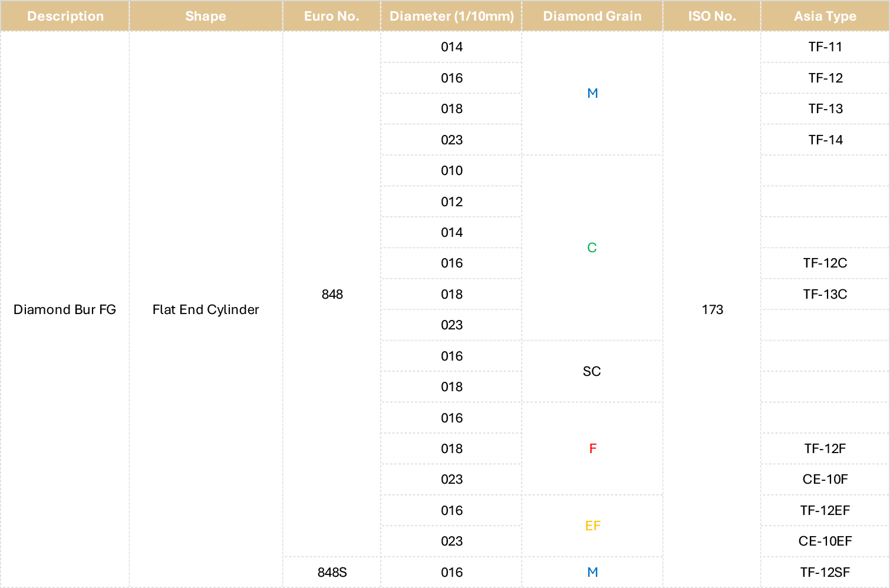Click the TF-14 cell
The width and height of the screenshot is (890, 588).
coord(825,140)
